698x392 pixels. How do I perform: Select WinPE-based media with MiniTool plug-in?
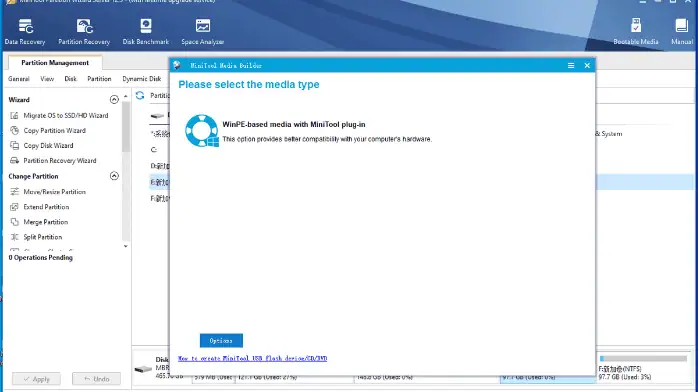pyautogui.click(x=294, y=125)
